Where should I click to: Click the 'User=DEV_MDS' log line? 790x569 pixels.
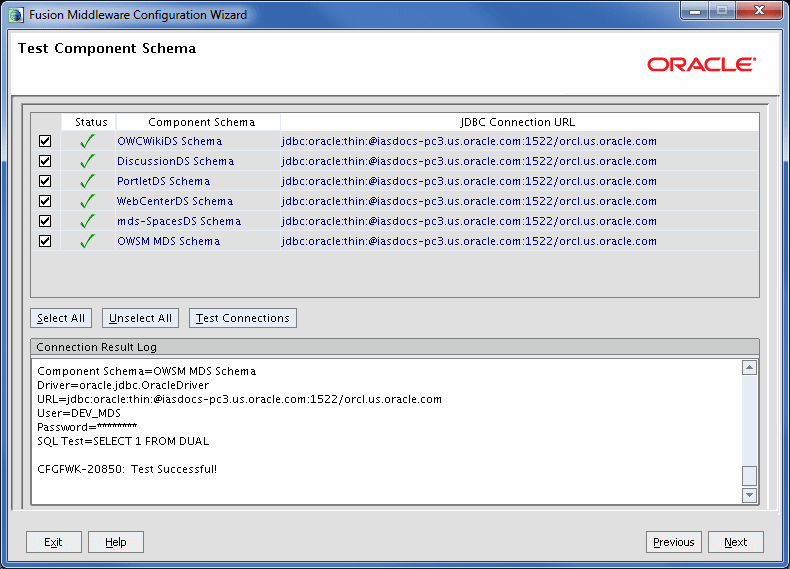pos(79,413)
